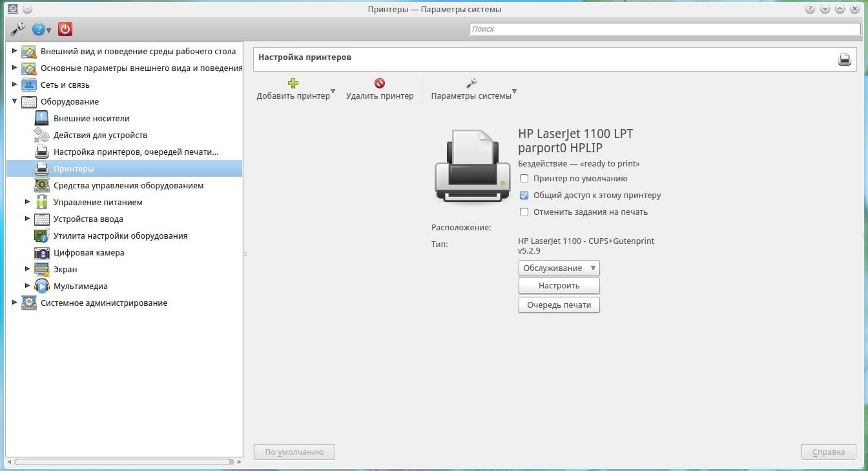Click the Настройка принтеров, очередей печати icon
Screen dimensions: 868x471
[x=41, y=152]
